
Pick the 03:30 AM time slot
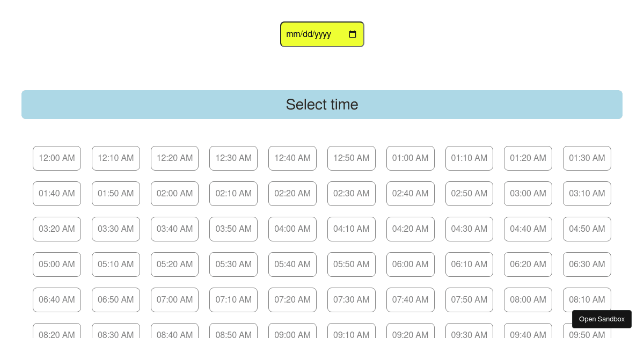(116, 229)
